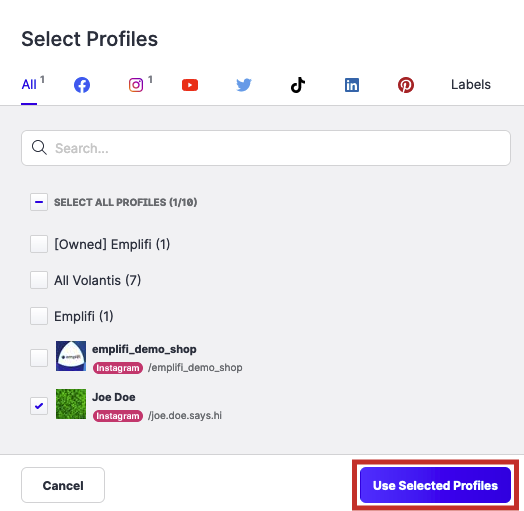Check the Emplifi (1) group checkbox
Image resolution: width=524 pixels, height=511 pixels.
point(39,316)
